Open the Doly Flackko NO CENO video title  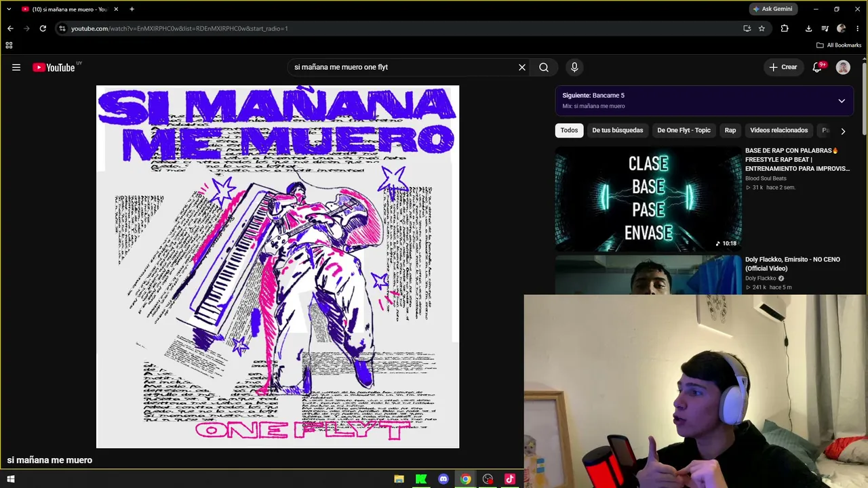click(793, 264)
